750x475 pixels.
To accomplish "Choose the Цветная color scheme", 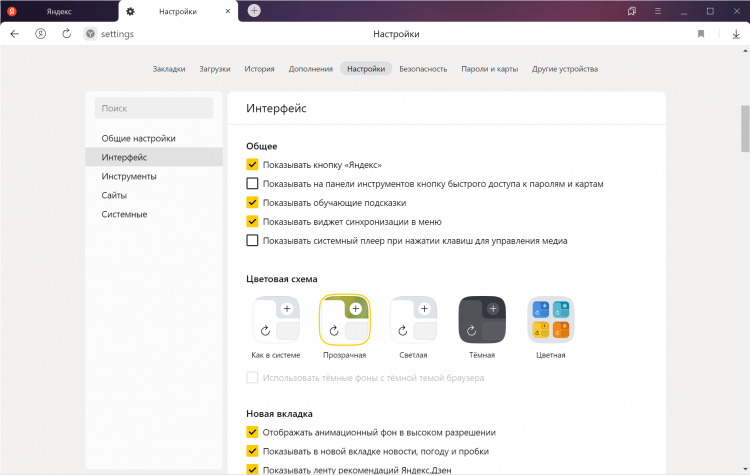I will click(x=551, y=320).
